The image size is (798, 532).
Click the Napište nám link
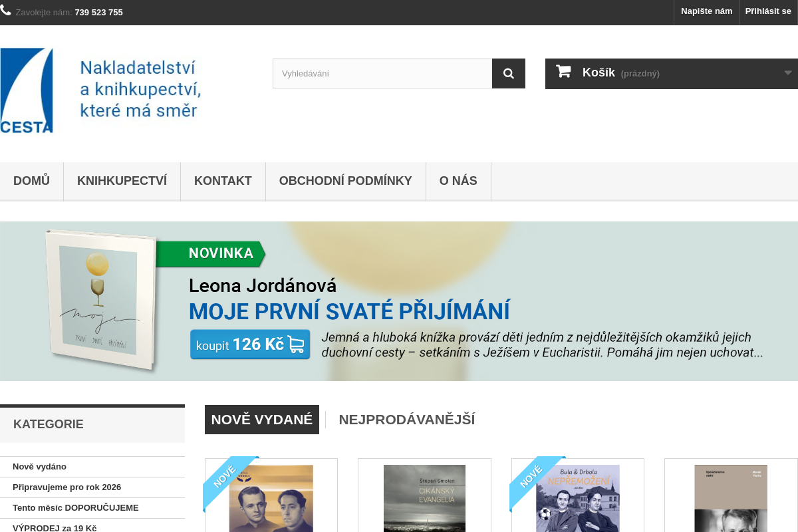(706, 11)
